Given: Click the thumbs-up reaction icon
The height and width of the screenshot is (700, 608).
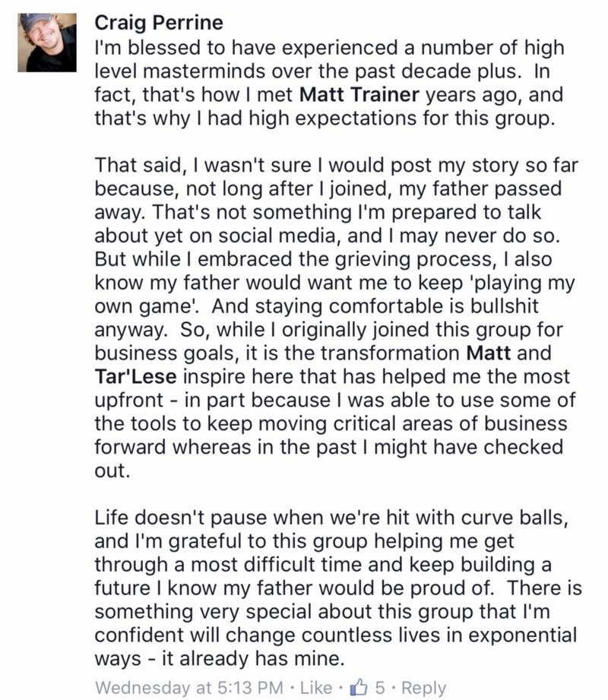Looking at the screenshot, I should (359, 688).
